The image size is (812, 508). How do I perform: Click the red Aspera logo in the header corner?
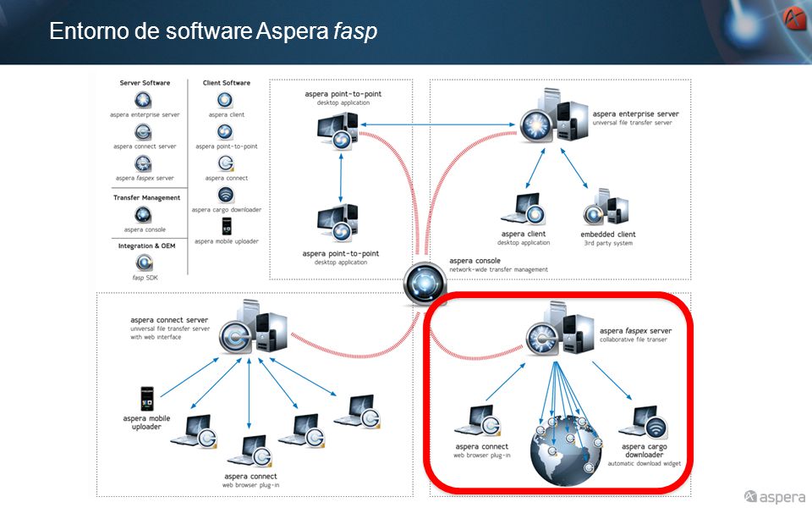pyautogui.click(x=794, y=19)
